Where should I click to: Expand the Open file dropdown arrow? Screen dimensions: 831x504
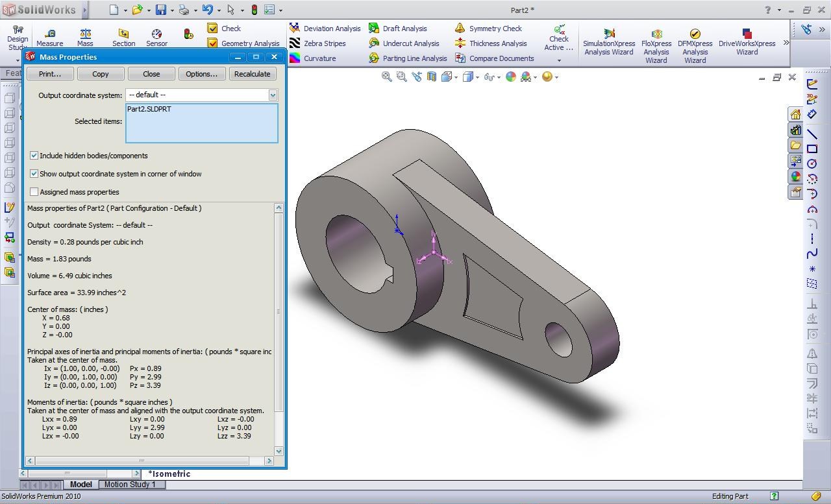[149, 10]
